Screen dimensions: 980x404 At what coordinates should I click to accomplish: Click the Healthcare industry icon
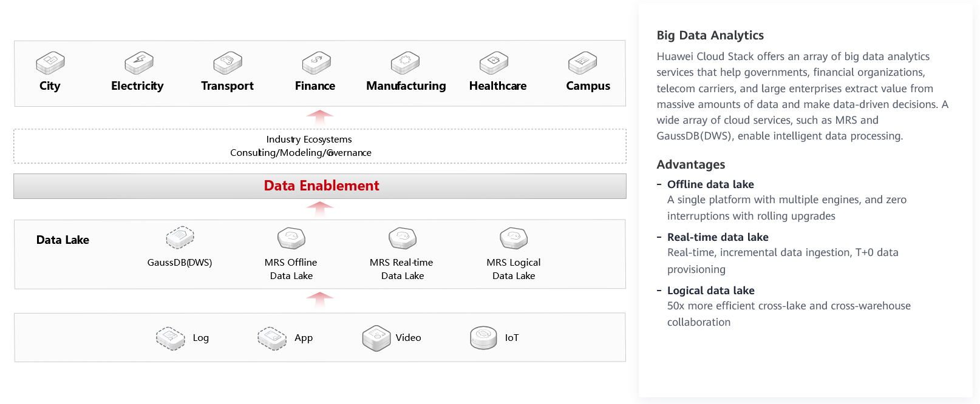click(x=494, y=62)
